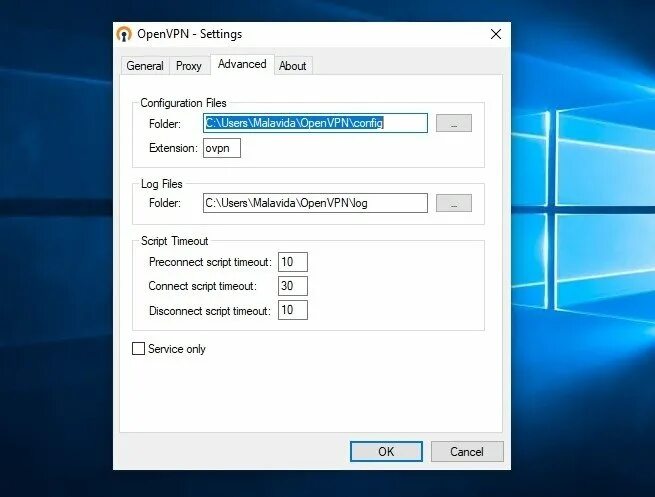Click the Script Timeout group label
The image size is (655, 497).
coord(174,241)
